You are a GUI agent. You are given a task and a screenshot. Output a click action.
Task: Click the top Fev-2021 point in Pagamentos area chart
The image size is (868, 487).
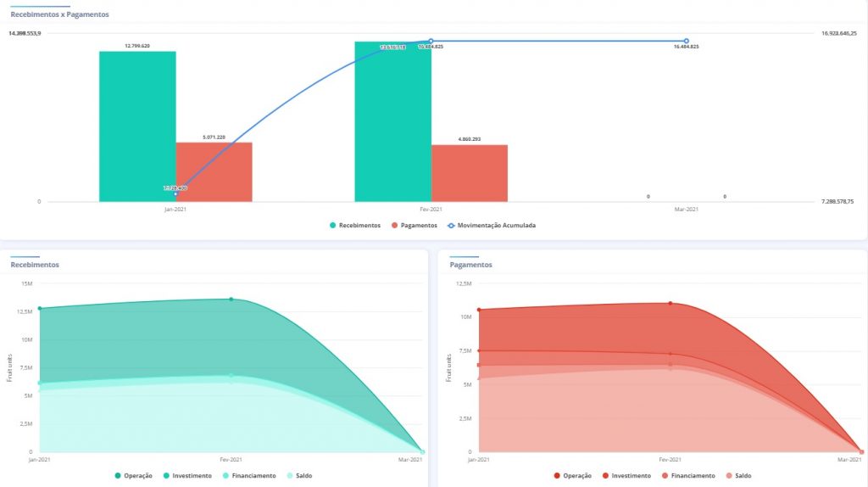point(670,303)
